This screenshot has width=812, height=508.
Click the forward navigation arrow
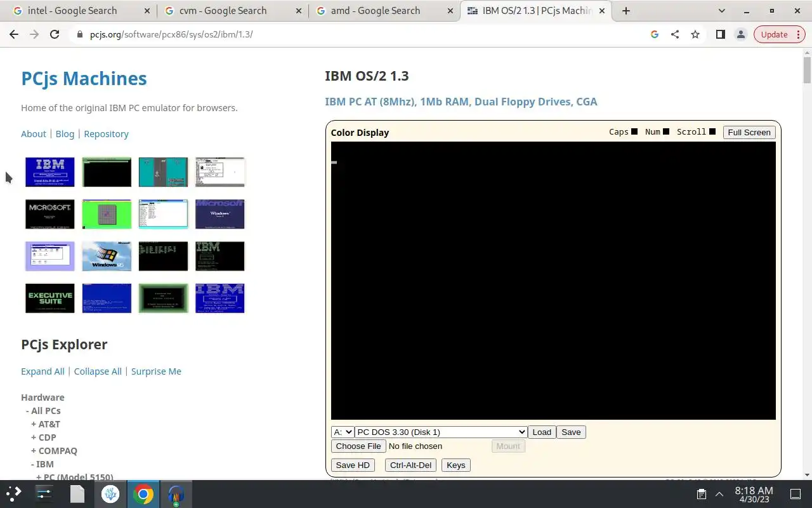pos(34,35)
